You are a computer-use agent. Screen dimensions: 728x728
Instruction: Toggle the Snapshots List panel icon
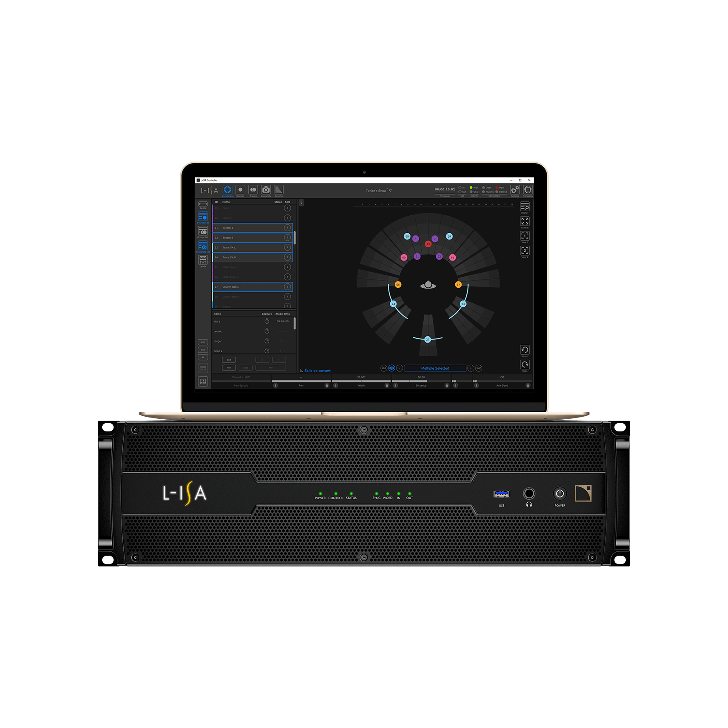pos(203,246)
